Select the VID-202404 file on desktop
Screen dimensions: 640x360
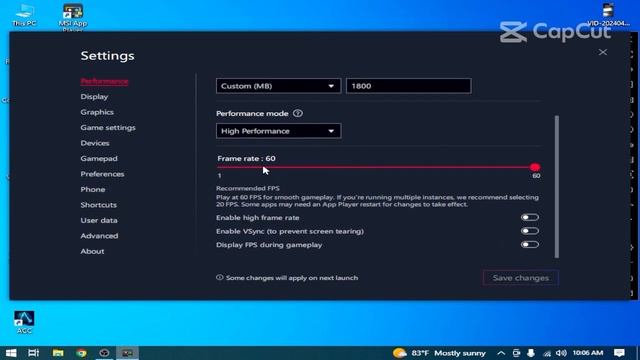click(608, 15)
